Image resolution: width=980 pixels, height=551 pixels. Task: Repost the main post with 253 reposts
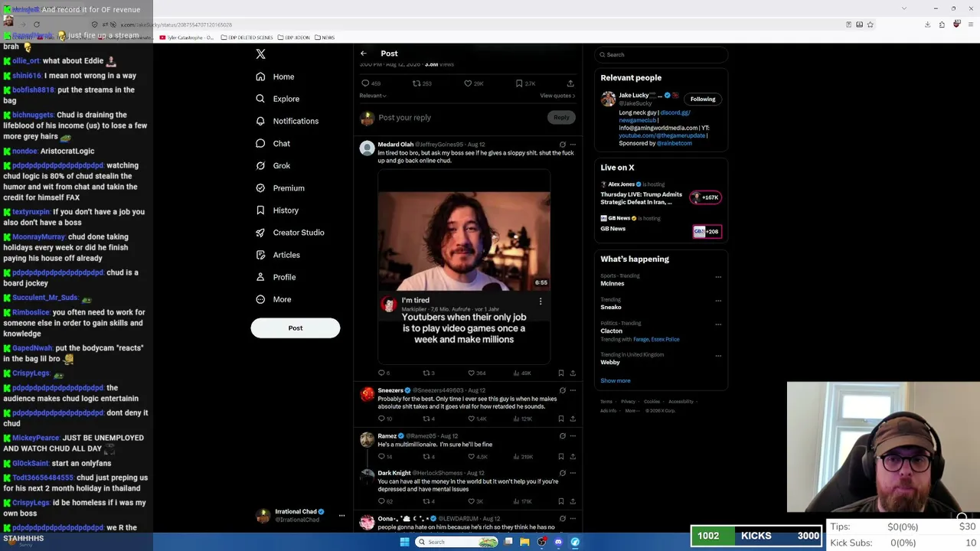point(416,83)
